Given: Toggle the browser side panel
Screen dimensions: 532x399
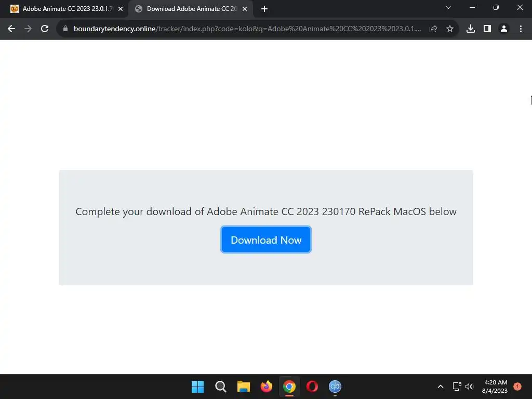Looking at the screenshot, I should (x=487, y=29).
